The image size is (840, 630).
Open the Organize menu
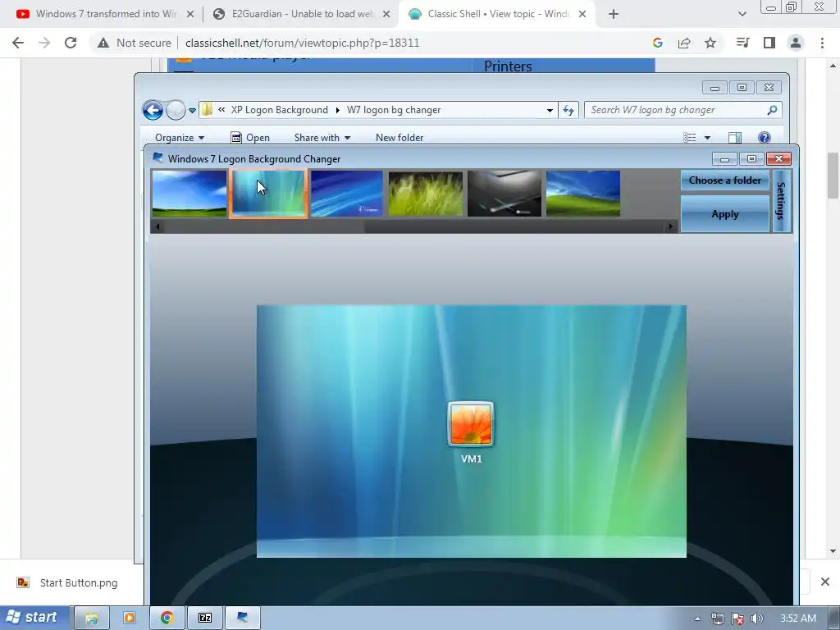click(180, 138)
